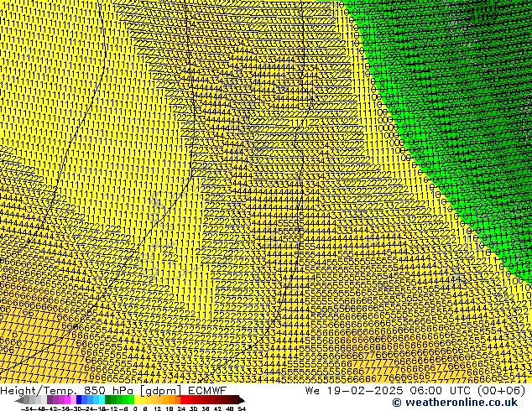Click the dark brown right arrow cap of the color scale

[x=242, y=400]
